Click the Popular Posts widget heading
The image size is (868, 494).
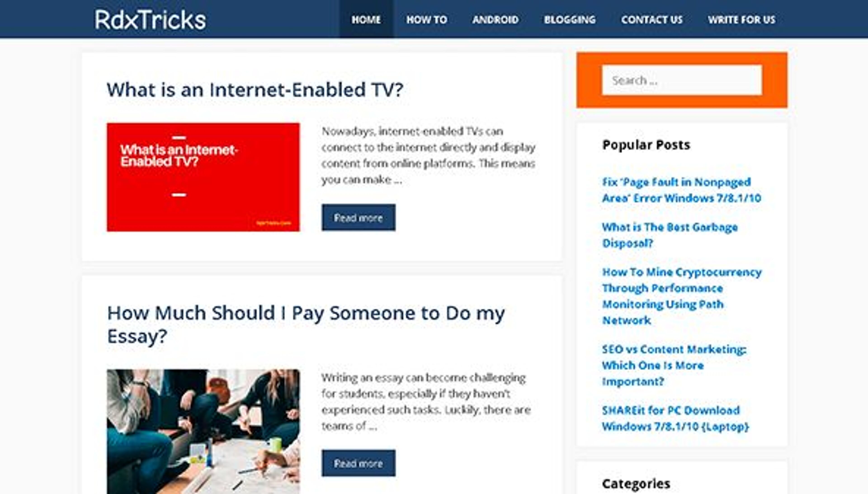[646, 145]
